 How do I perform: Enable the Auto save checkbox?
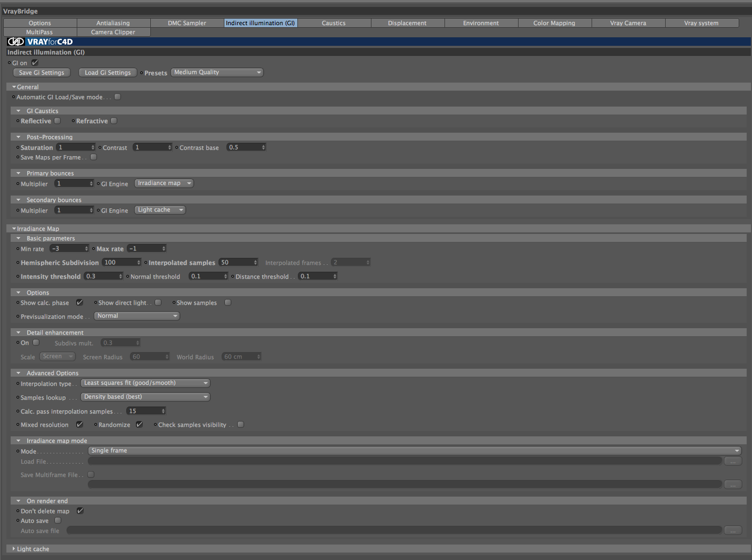(58, 521)
